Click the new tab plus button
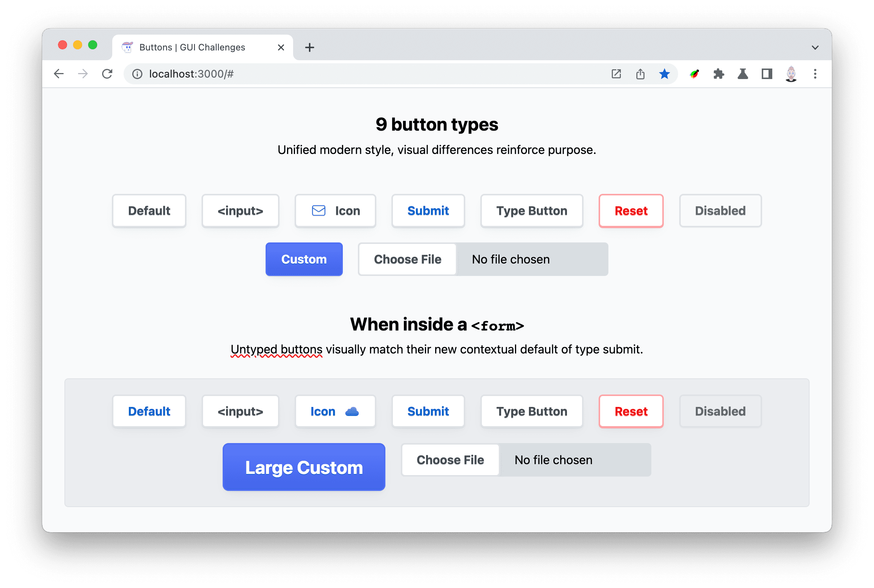 (309, 47)
